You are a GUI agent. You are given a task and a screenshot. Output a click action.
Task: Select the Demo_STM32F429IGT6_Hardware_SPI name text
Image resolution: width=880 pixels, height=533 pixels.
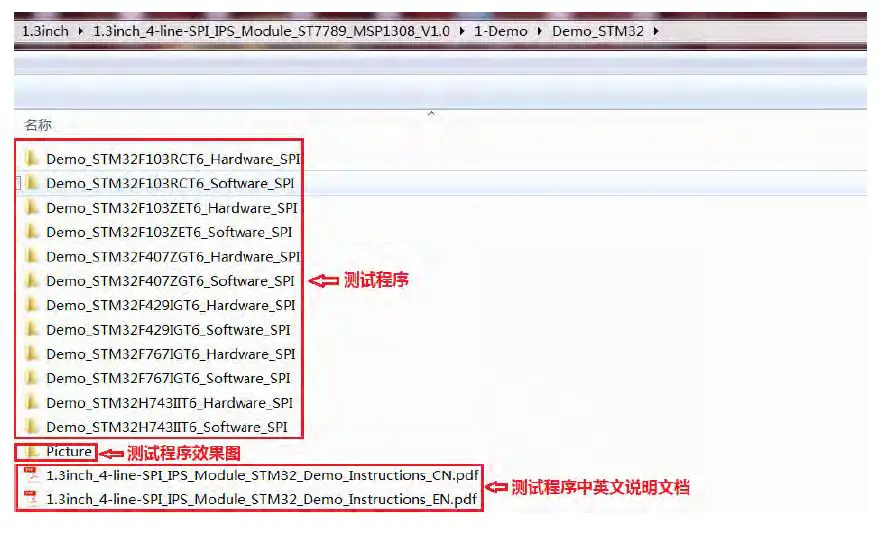pyautogui.click(x=171, y=305)
